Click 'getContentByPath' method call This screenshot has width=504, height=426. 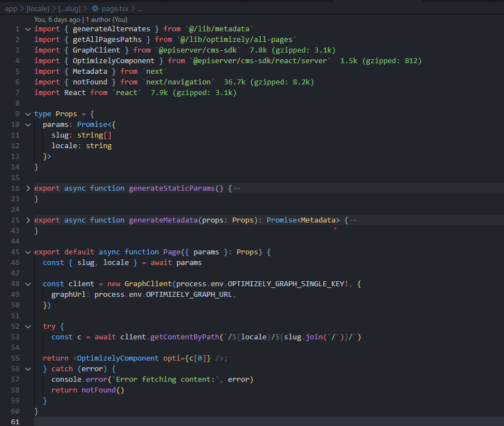[185, 337]
